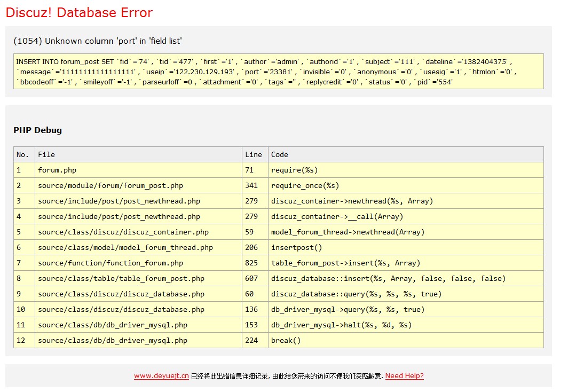
Task: Select the "insertpost()" code cell
Action: coord(406,247)
